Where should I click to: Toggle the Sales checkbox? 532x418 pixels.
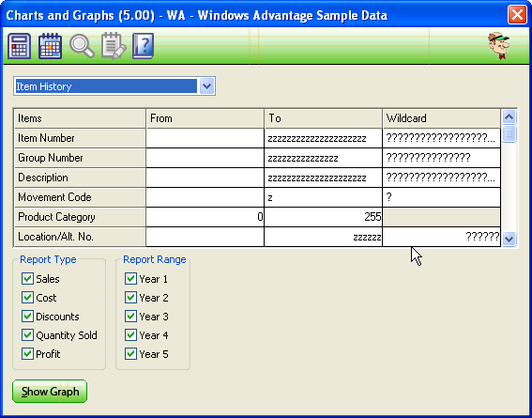pos(27,278)
